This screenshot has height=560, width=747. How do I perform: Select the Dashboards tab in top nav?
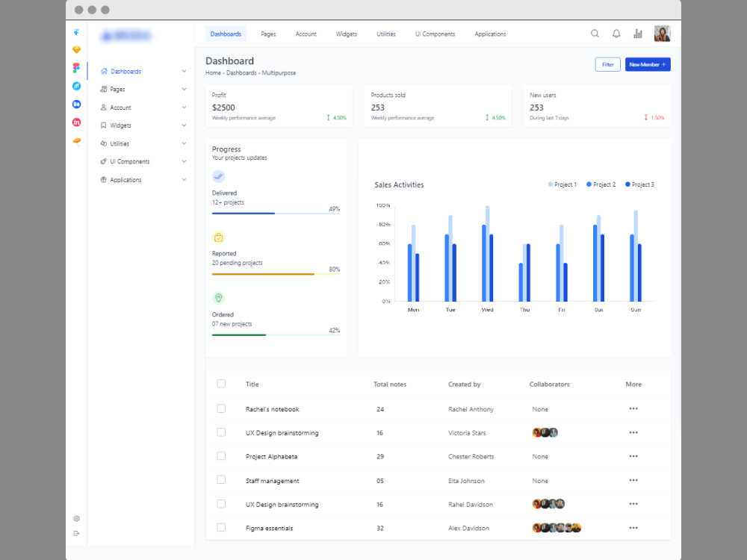pyautogui.click(x=226, y=34)
